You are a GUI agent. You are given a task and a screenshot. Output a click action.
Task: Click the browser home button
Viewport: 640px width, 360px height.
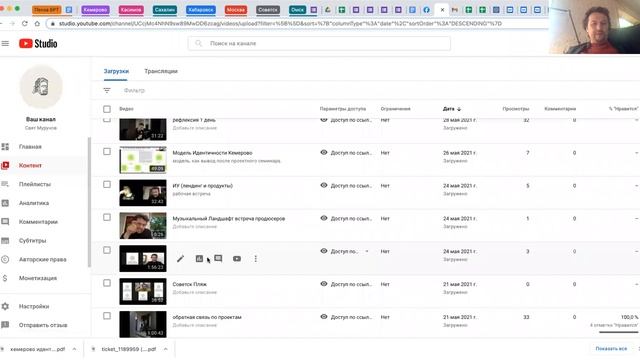37,24
